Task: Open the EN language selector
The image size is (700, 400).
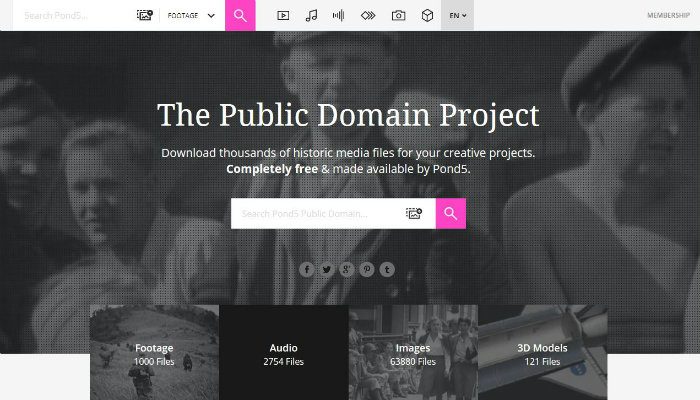Action: coord(458,15)
